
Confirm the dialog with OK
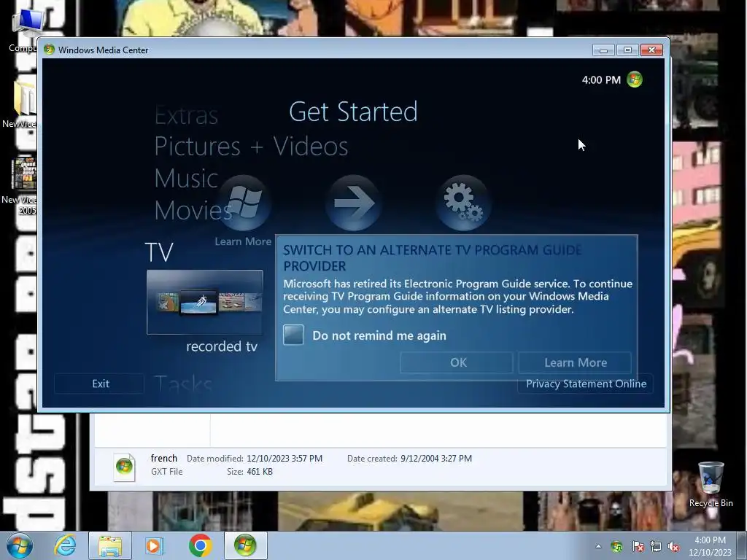(x=457, y=362)
